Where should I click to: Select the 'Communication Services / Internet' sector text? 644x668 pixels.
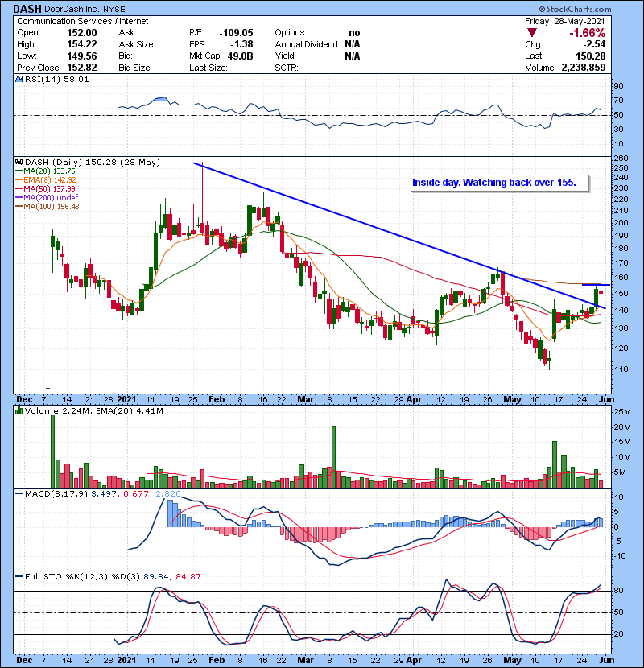83,21
